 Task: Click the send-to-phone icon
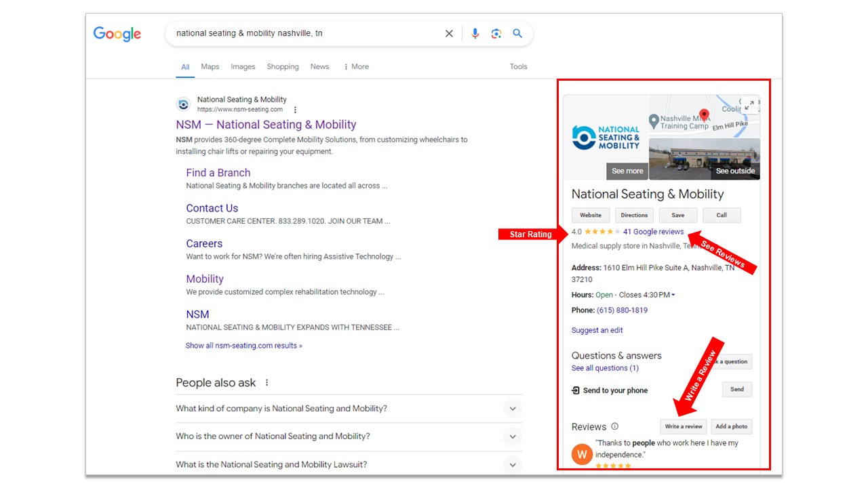point(576,390)
